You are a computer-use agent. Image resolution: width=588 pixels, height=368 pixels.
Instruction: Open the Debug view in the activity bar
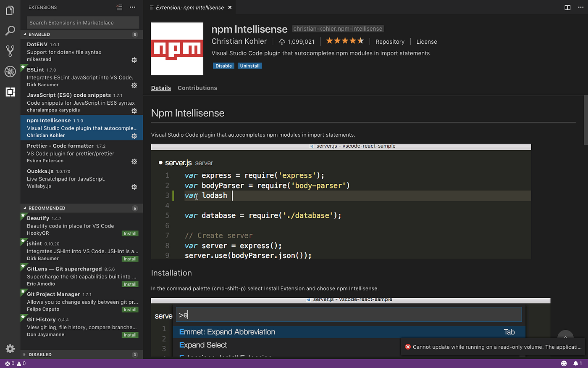click(10, 71)
